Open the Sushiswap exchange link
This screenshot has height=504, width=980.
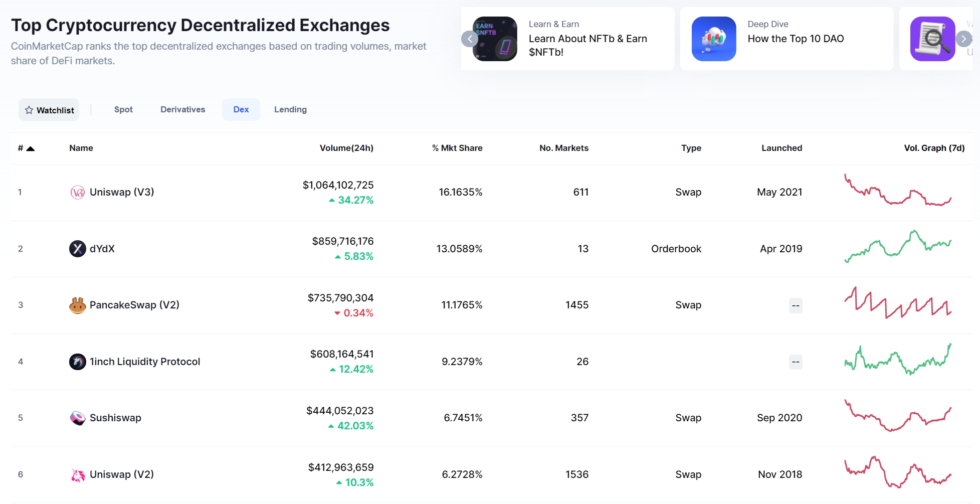coord(115,418)
